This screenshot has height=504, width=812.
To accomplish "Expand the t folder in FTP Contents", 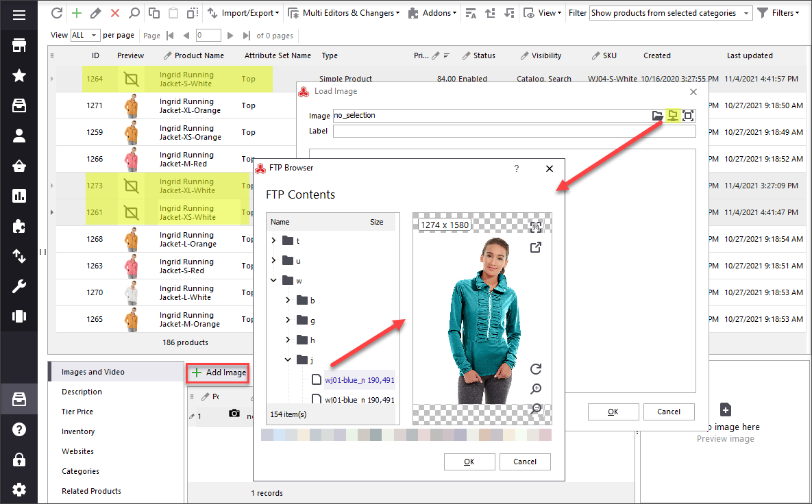I will [274, 240].
